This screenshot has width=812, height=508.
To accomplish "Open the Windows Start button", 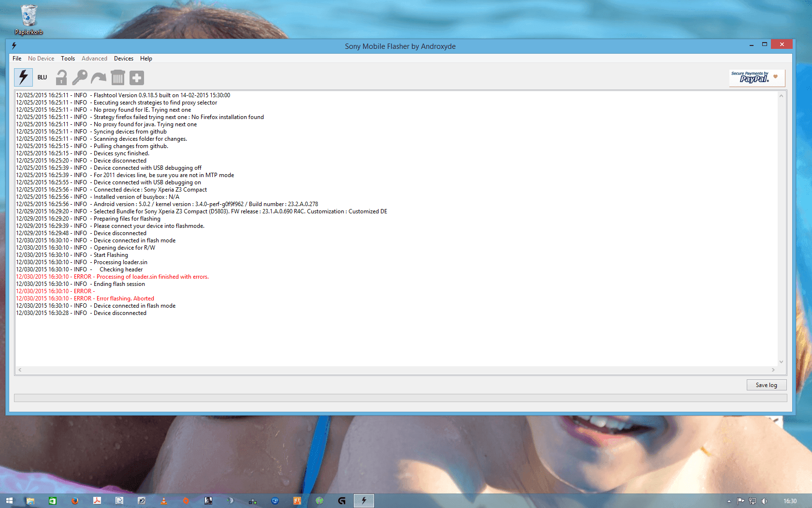I will [9, 501].
